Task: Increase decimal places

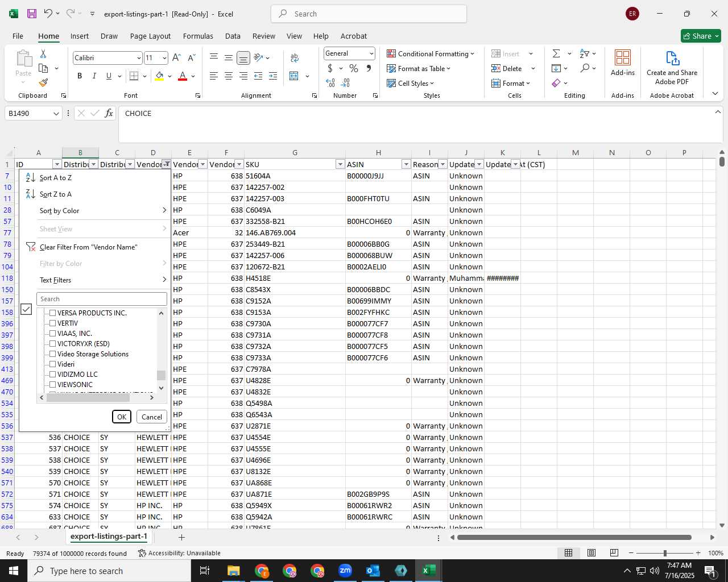Action: pyautogui.click(x=330, y=83)
